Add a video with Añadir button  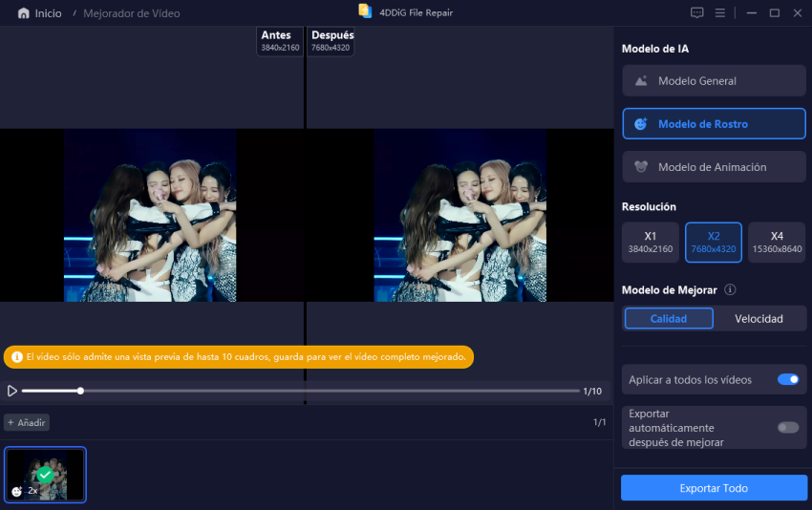(x=27, y=422)
